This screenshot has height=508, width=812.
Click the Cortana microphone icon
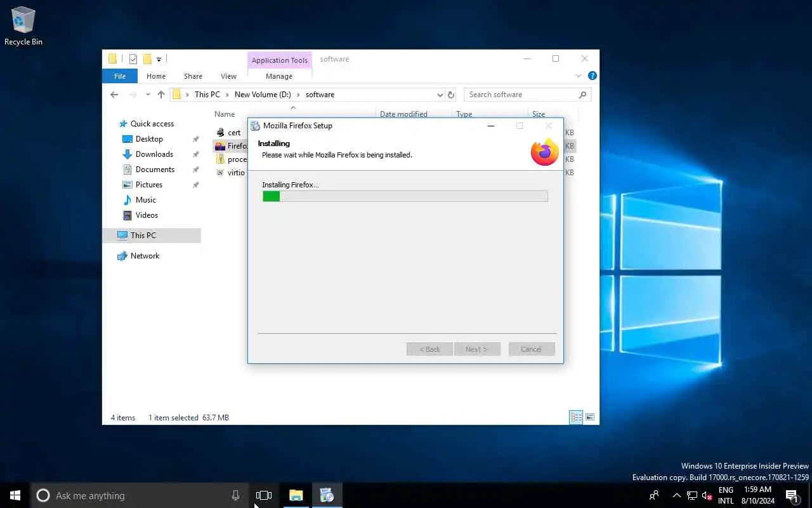point(235,495)
